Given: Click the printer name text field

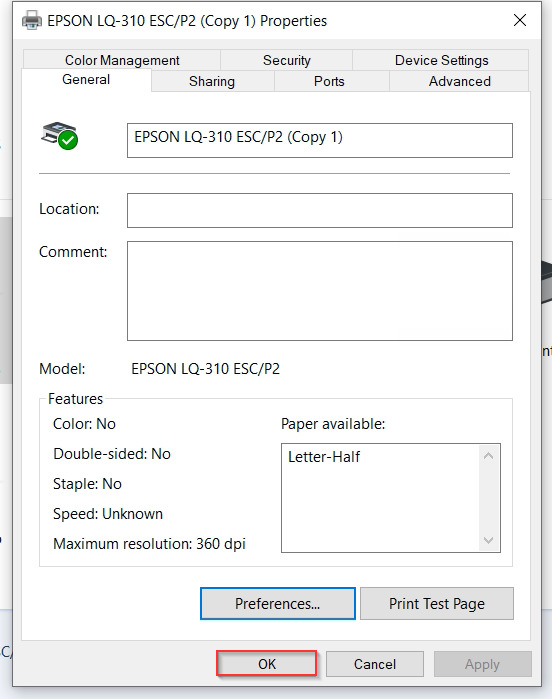Looking at the screenshot, I should (320, 140).
